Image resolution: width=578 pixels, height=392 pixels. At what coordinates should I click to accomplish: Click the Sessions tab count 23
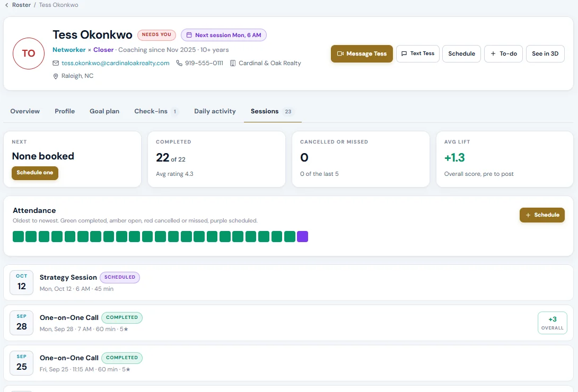(x=288, y=112)
